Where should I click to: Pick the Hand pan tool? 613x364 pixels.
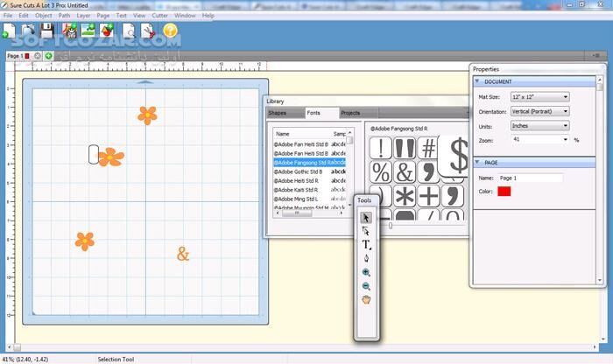366,300
